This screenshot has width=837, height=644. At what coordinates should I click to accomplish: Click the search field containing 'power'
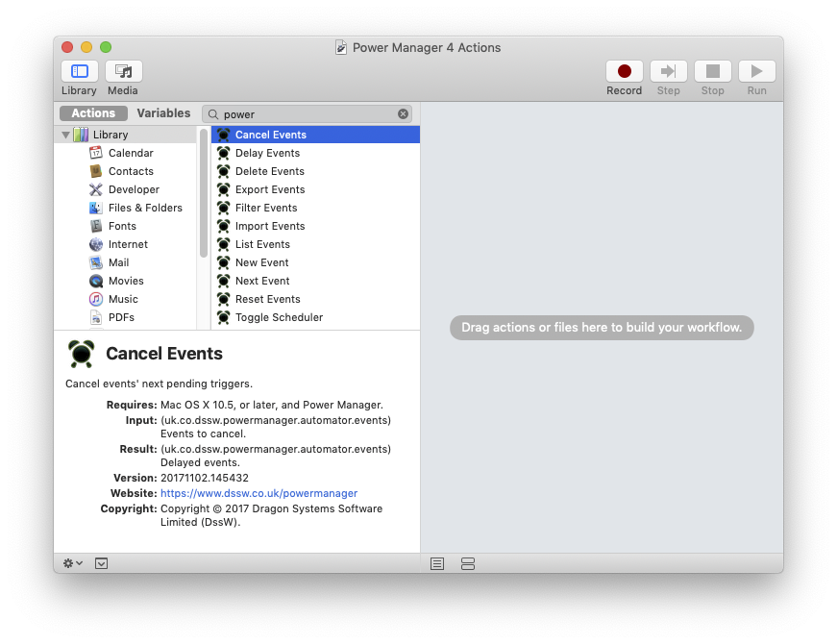(307, 113)
